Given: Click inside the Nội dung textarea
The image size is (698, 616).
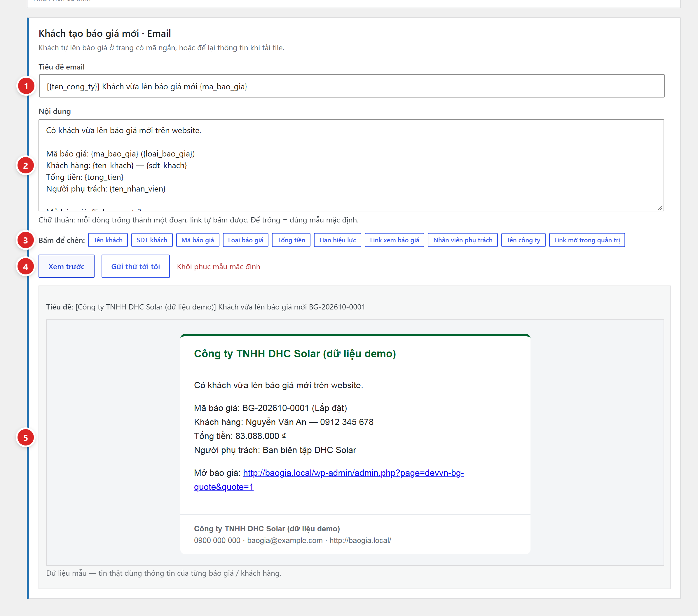Looking at the screenshot, I should [351, 165].
